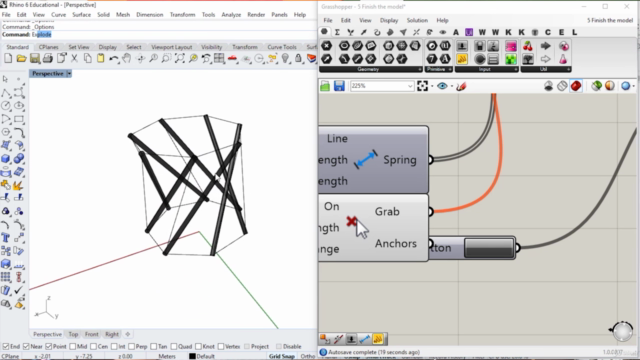This screenshot has height=360, width=640.
Task: Toggle the End osnap checkbox
Action: click(6, 347)
